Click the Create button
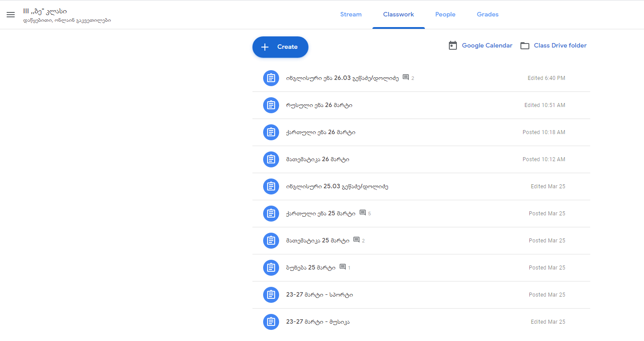This screenshot has width=644, height=341. (280, 47)
